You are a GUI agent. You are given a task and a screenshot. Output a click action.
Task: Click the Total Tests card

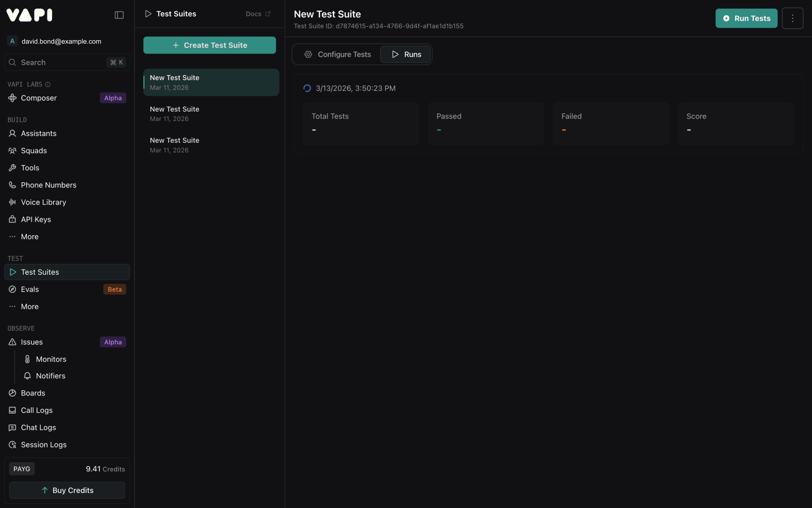pos(361,123)
